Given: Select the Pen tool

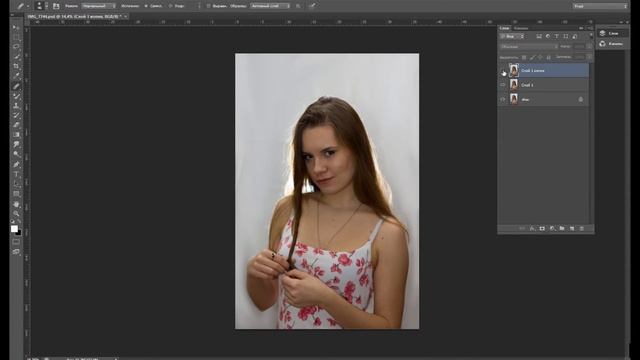Looking at the screenshot, I should point(16,164).
